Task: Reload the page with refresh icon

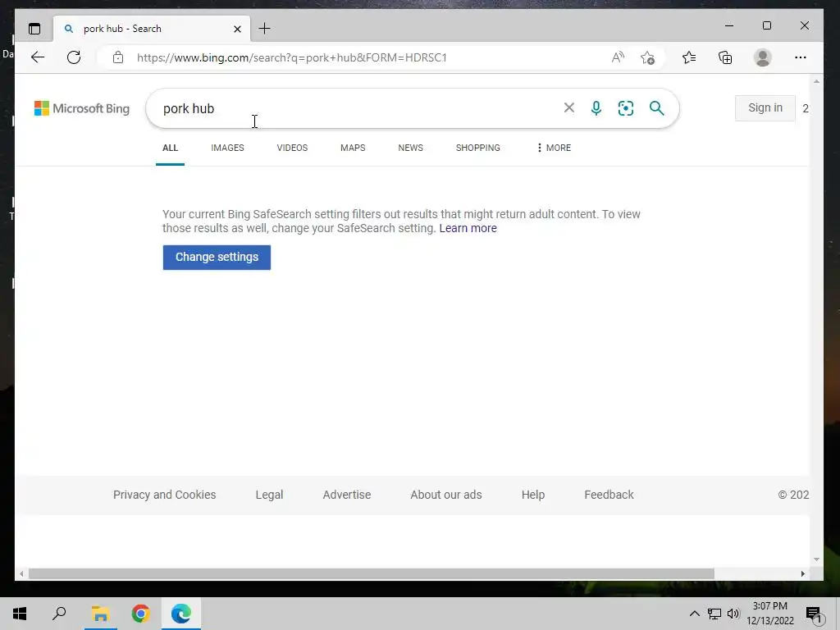Action: tap(74, 57)
